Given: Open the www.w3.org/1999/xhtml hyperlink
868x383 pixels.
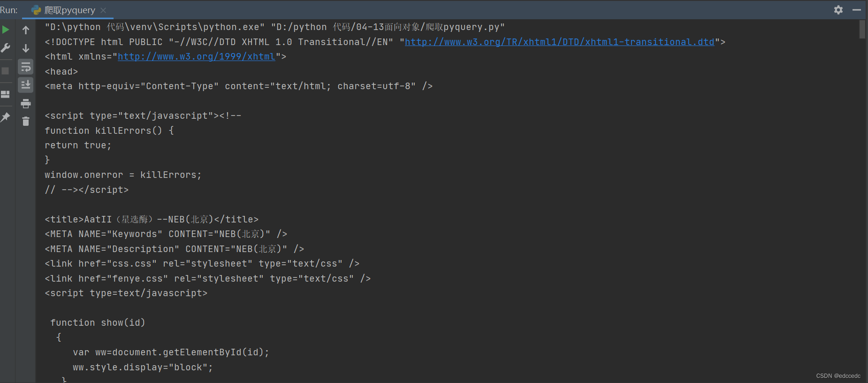Looking at the screenshot, I should (x=196, y=56).
